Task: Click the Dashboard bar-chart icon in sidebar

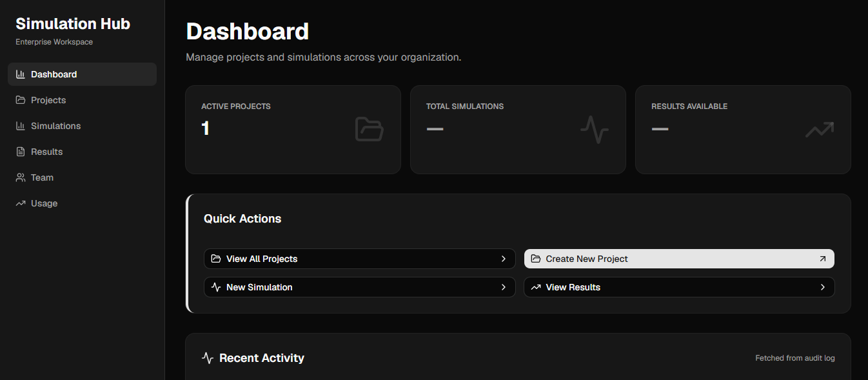Action: 21,74
